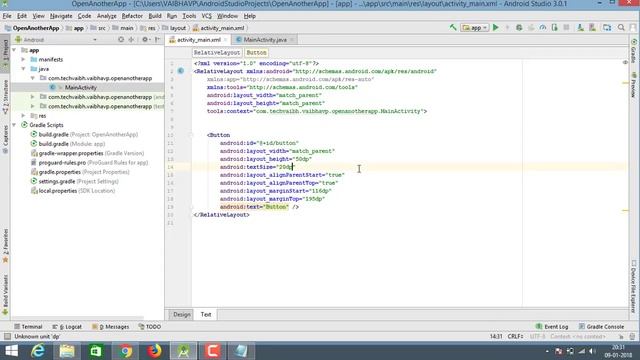Collapse the app module tree node

14,50
